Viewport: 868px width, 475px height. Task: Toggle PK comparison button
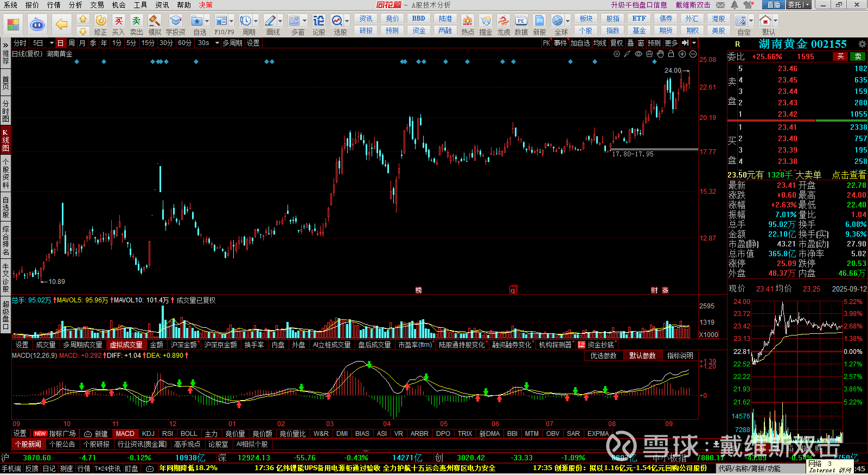546,43
